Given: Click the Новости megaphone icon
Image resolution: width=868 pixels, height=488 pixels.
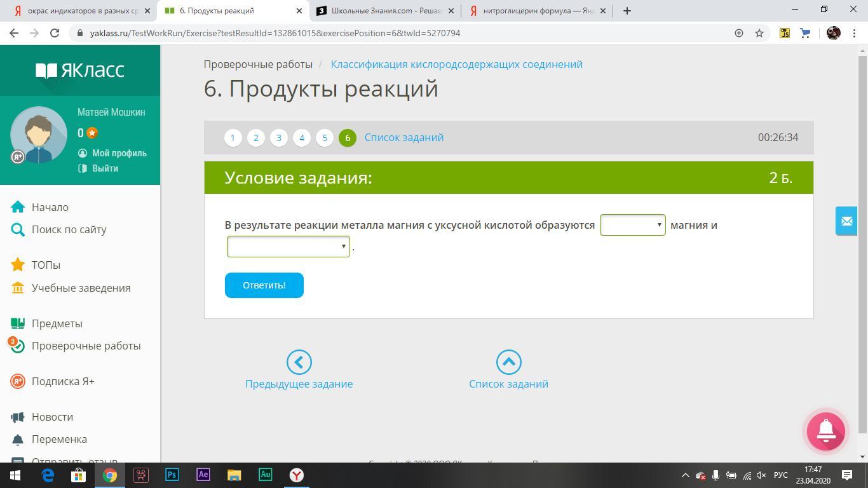Looking at the screenshot, I should 18,417.
